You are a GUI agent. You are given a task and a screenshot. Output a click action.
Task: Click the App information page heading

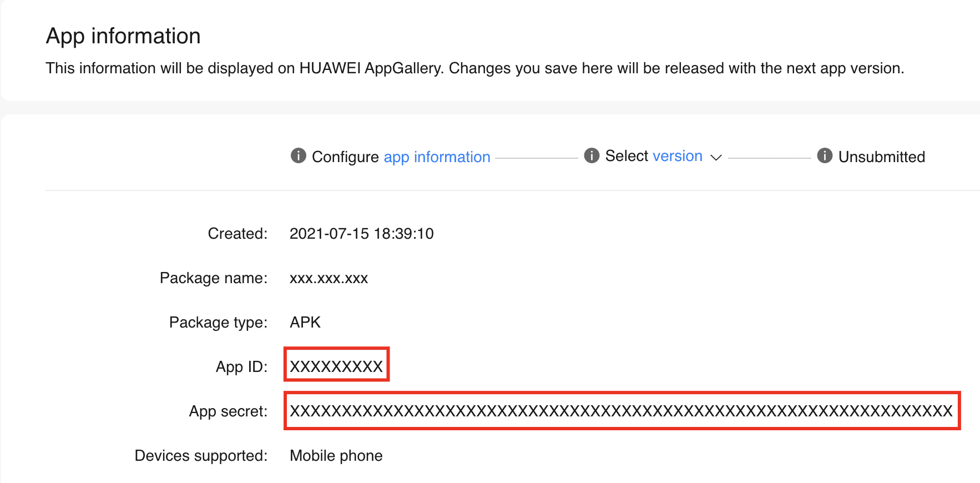coord(123,36)
